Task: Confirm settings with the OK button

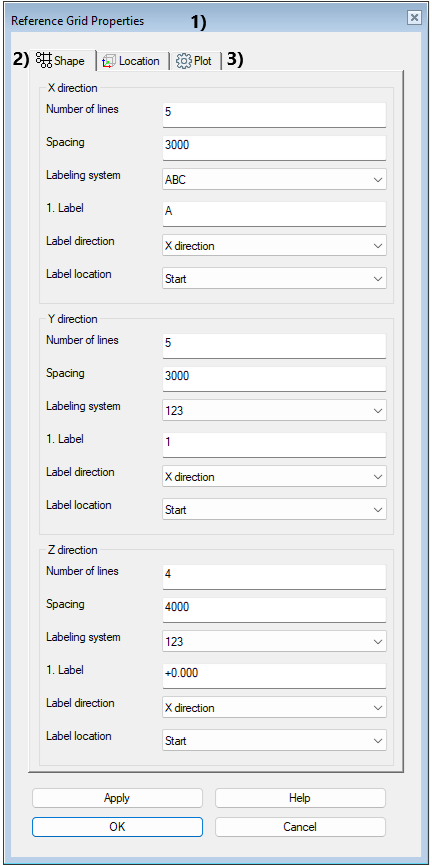Action: coord(117,827)
